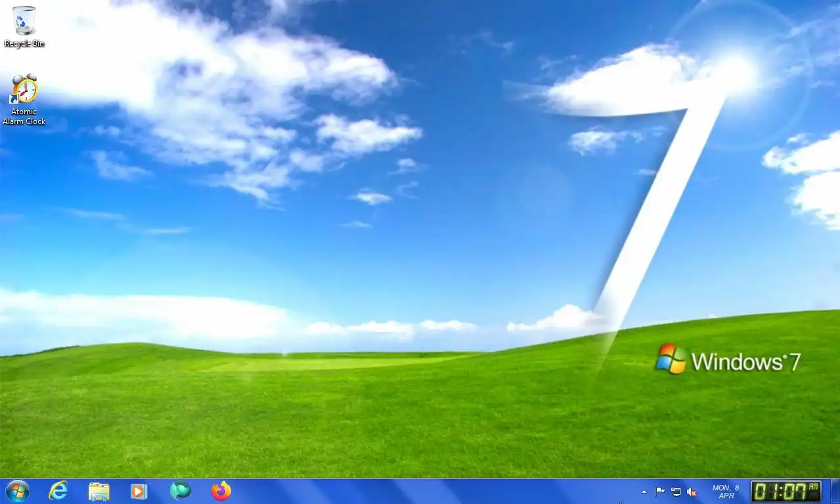Open the Windows Start menu orb
This screenshot has height=504, width=840.
click(17, 491)
